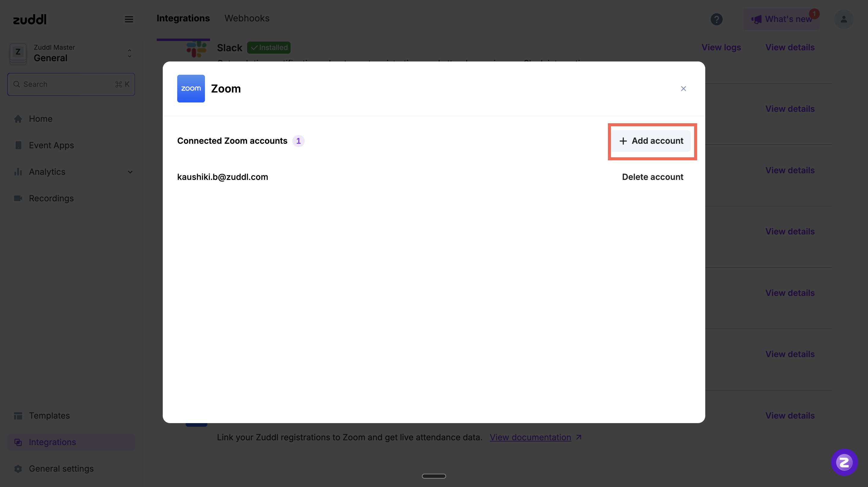Click the megaphone icon in What's new
Viewport: 868px width, 487px height.
pos(756,19)
